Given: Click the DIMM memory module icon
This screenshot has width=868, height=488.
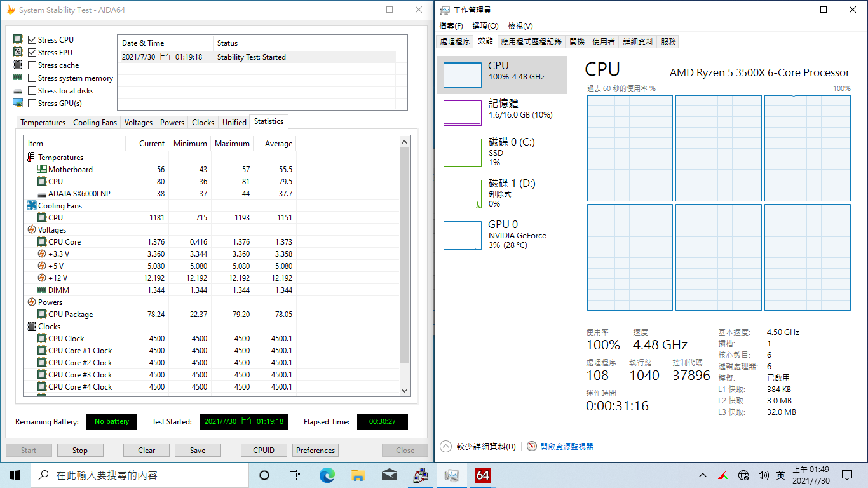Looking at the screenshot, I should (42, 290).
